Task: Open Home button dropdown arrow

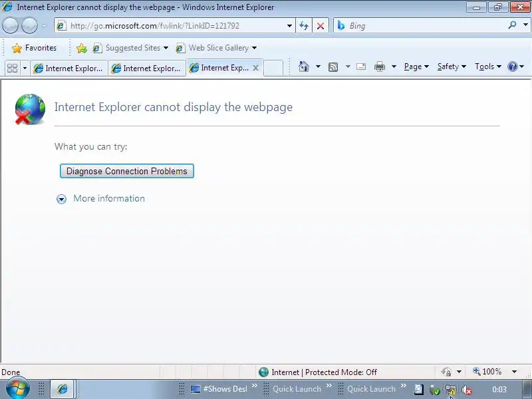Action: (318, 66)
